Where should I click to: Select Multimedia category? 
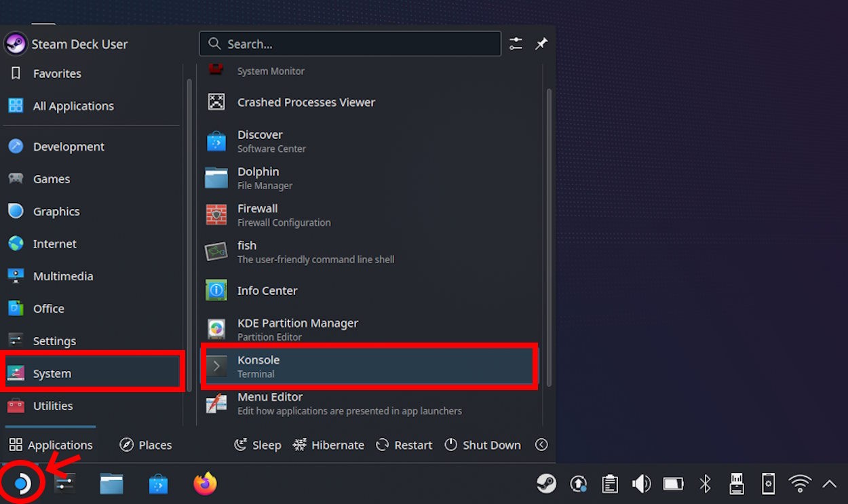tap(92, 276)
